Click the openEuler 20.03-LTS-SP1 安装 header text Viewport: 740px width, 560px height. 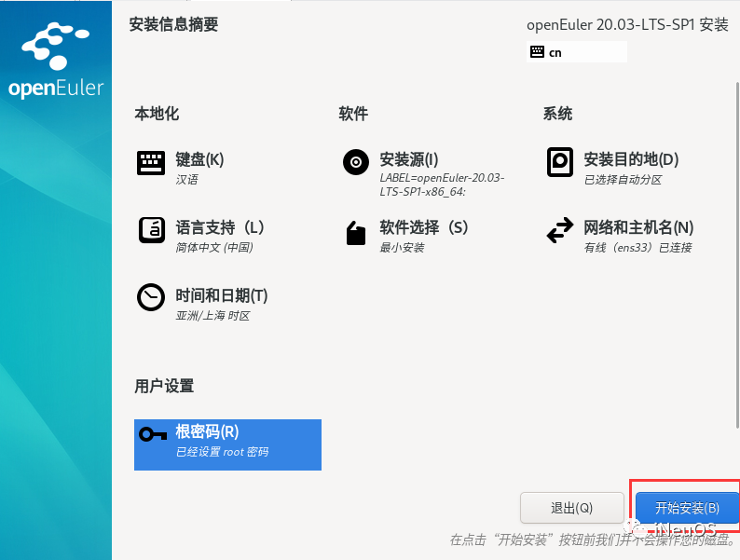(x=627, y=24)
